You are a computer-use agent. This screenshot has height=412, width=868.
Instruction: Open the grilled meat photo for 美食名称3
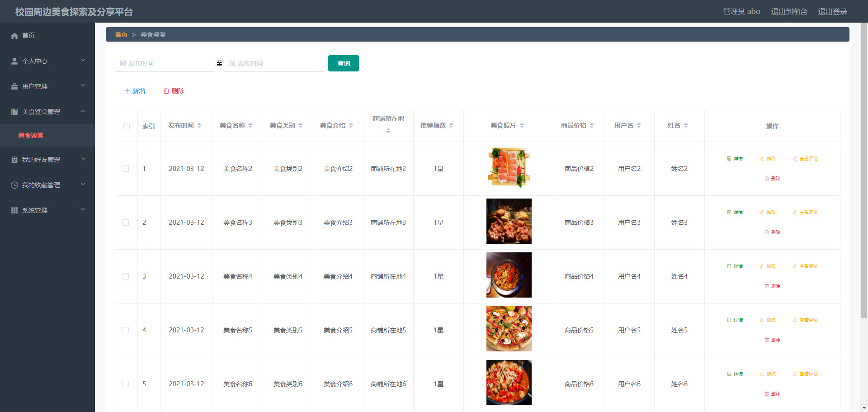pos(509,221)
